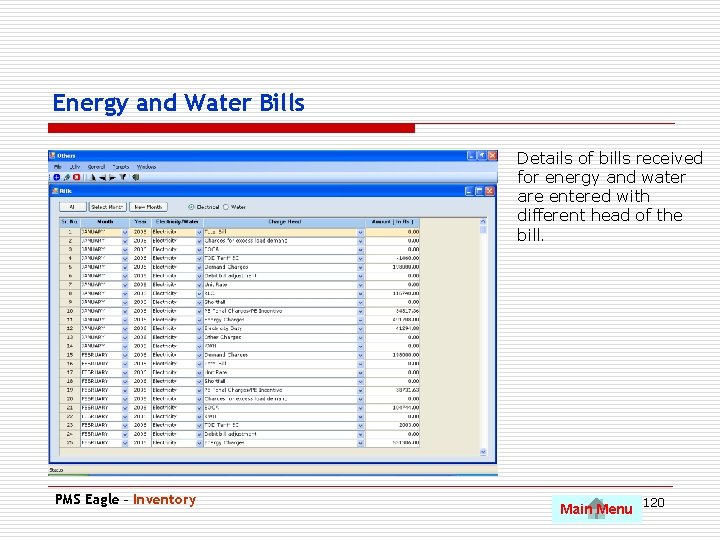Open Charge Head dropdown in row 5 Demand Charges

(360, 267)
